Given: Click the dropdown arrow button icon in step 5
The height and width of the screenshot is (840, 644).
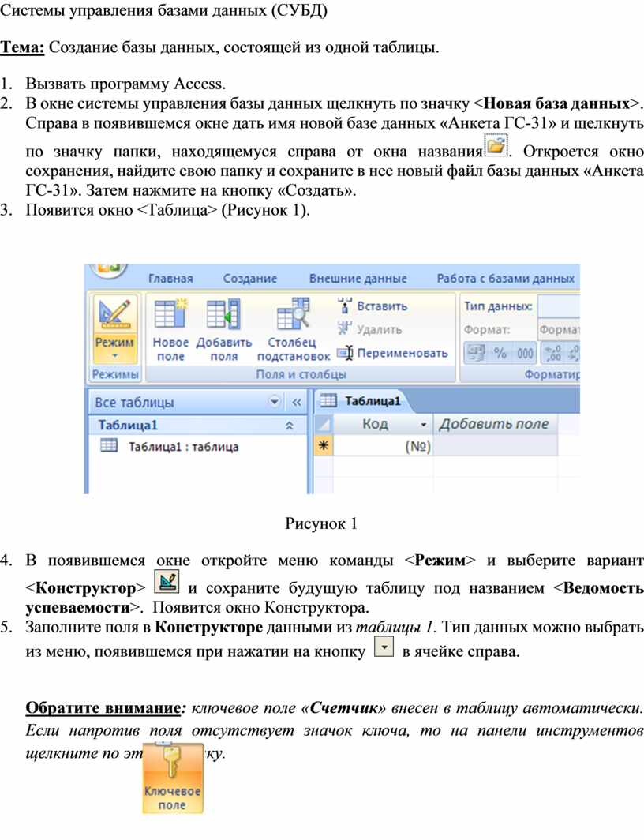Looking at the screenshot, I should (384, 647).
